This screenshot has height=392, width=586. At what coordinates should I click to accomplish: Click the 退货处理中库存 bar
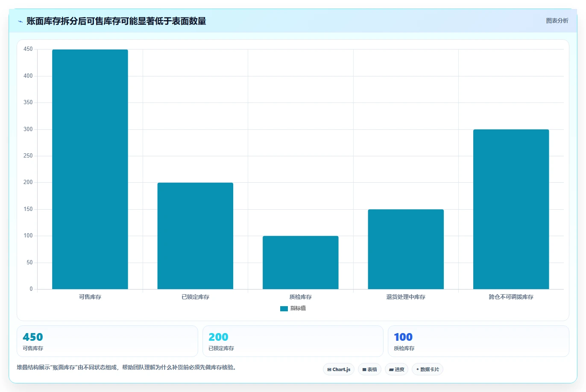pyautogui.click(x=406, y=249)
